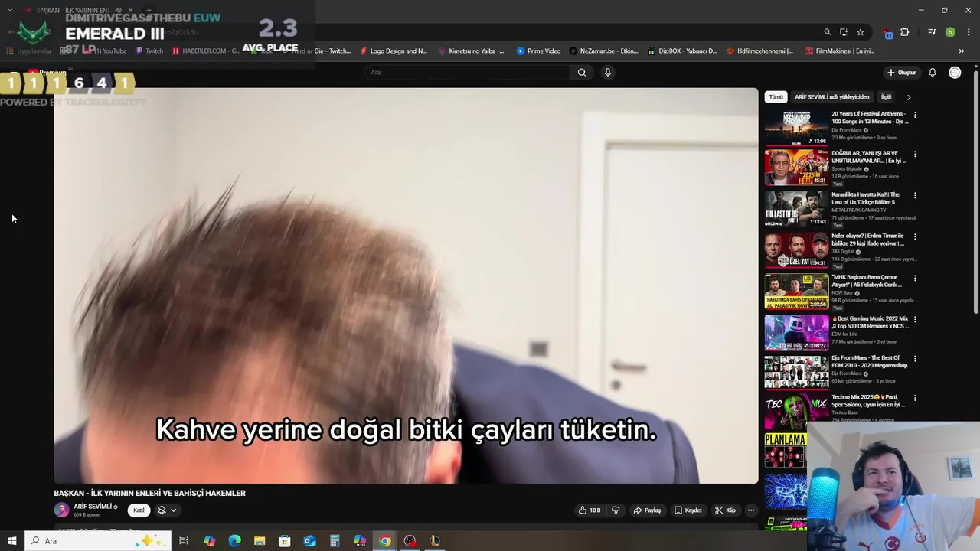Viewport: 980px width, 551px height.
Task: Open 'DOĞRULAR, YANLIŞLAR VE UNUTULMAYANLAR' video thumbnail
Action: click(x=796, y=168)
